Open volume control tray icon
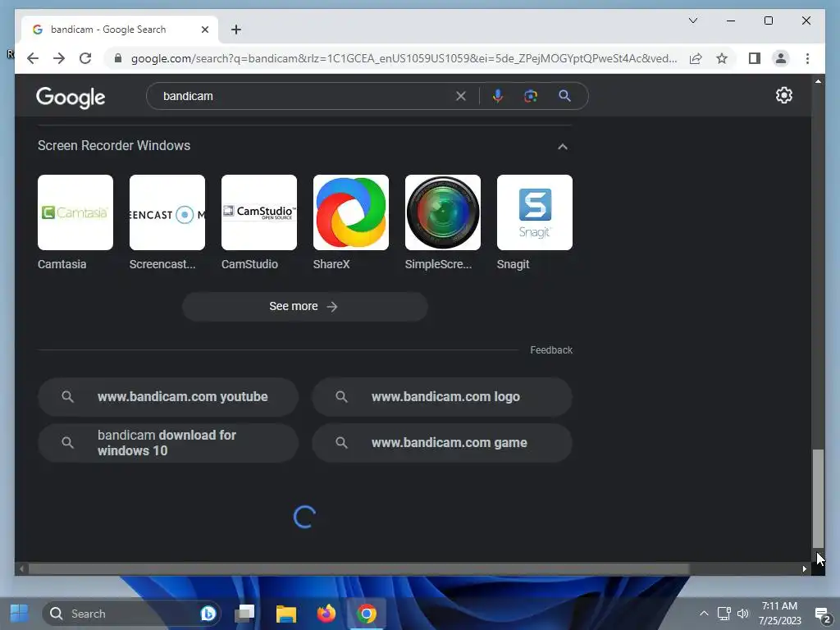The height and width of the screenshot is (630, 840). coord(743,614)
